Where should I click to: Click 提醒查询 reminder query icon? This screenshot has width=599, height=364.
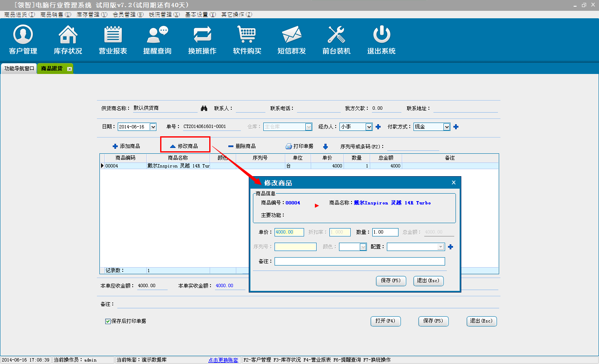tap(157, 35)
